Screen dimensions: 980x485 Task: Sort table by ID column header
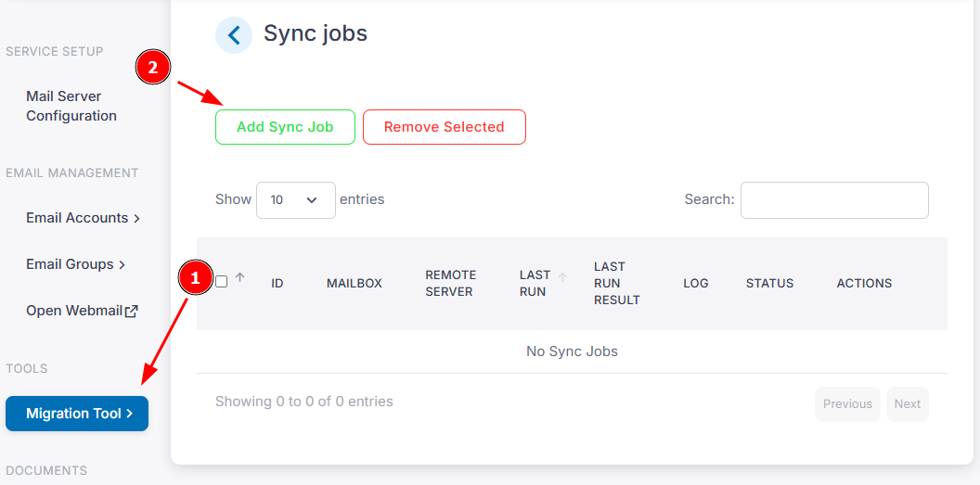pos(277,284)
